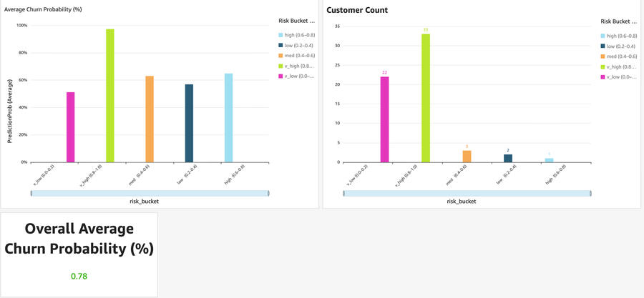Select the dark blue low bar in Average Churn chart
Image resolution: width=644 pixels, height=298 pixels.
tap(189, 123)
